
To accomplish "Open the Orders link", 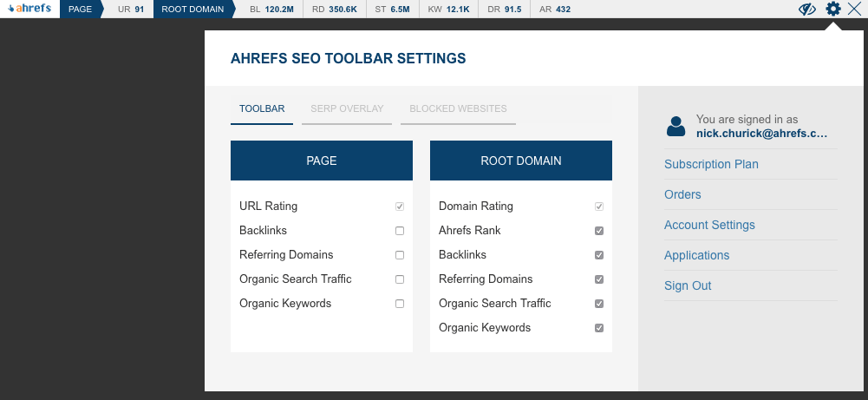I will pos(682,195).
